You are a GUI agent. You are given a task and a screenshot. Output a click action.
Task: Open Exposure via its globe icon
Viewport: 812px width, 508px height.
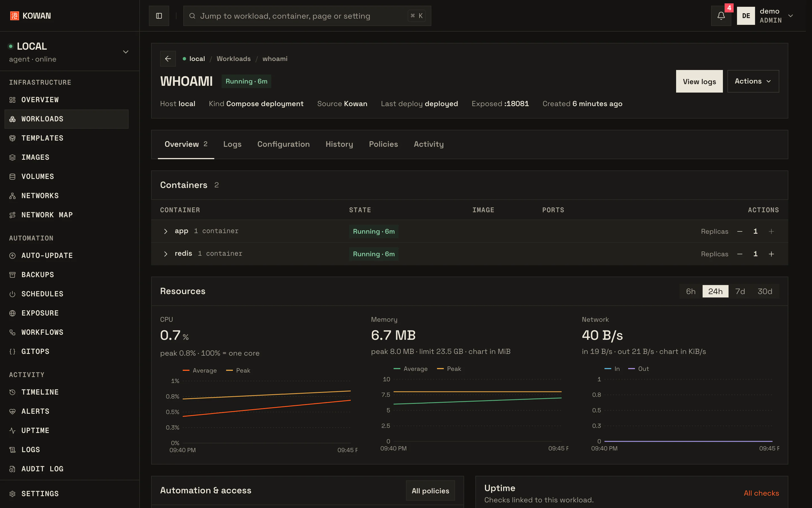point(12,313)
